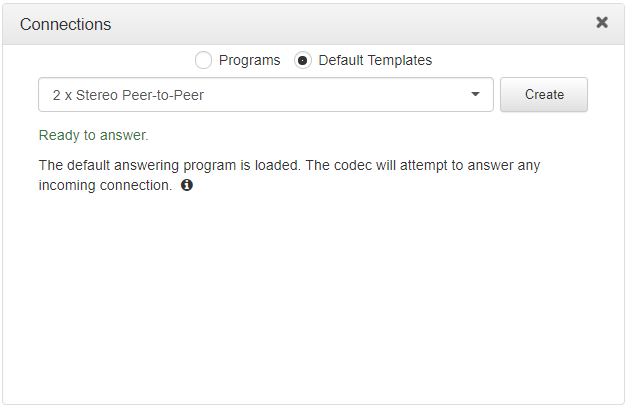Close the Connections panel with the X
628x406 pixels.
tap(602, 22)
